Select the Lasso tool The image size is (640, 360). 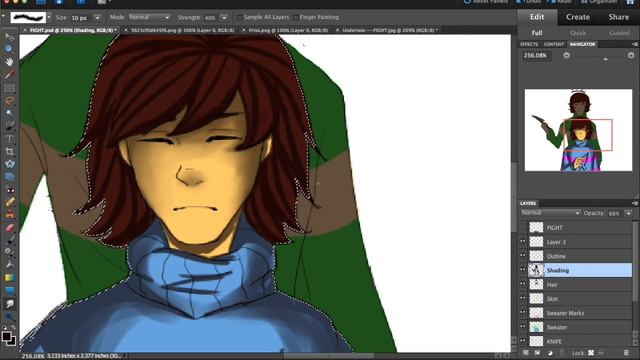(9, 100)
